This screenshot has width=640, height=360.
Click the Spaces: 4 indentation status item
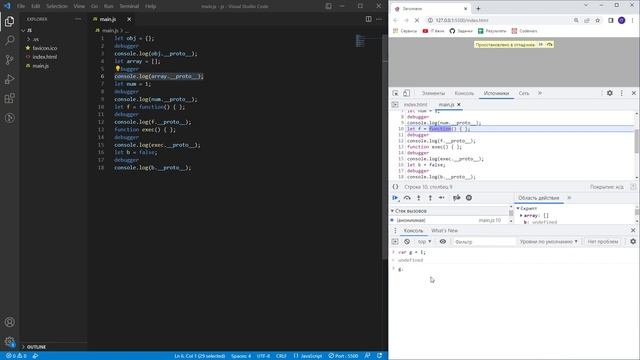(x=241, y=356)
